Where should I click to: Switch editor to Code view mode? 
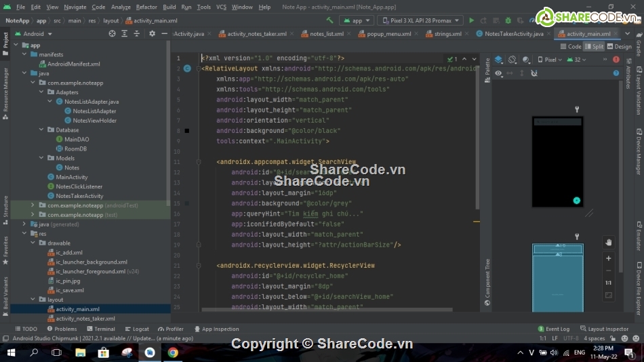571,47
